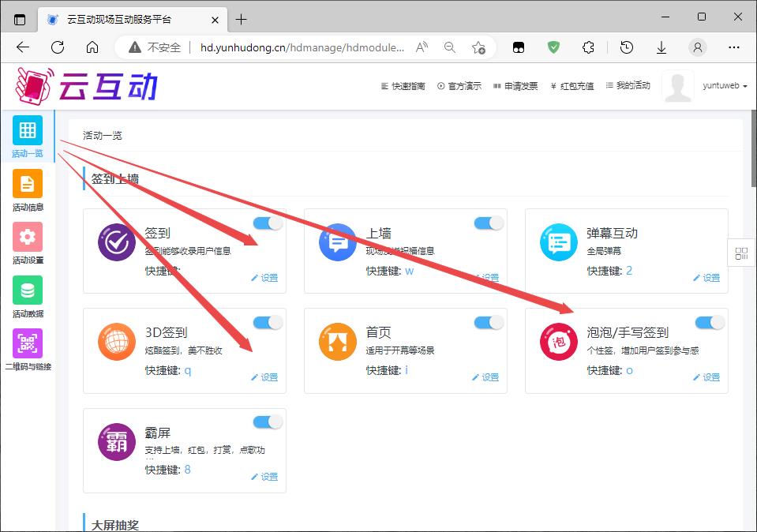Open 我的活动 in top navigation
Viewport: 757px width, 532px height.
coord(628,85)
